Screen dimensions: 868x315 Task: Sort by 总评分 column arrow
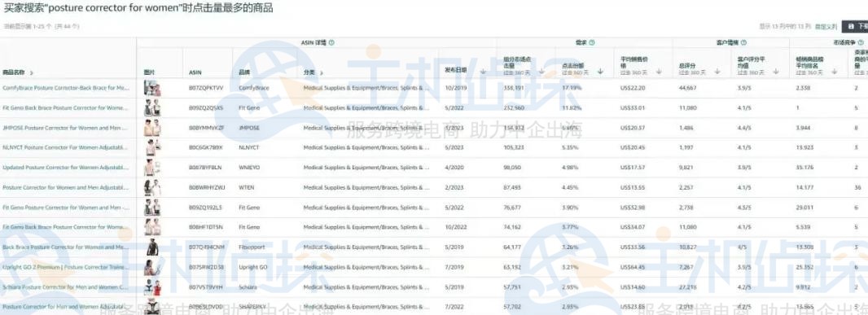click(717, 72)
